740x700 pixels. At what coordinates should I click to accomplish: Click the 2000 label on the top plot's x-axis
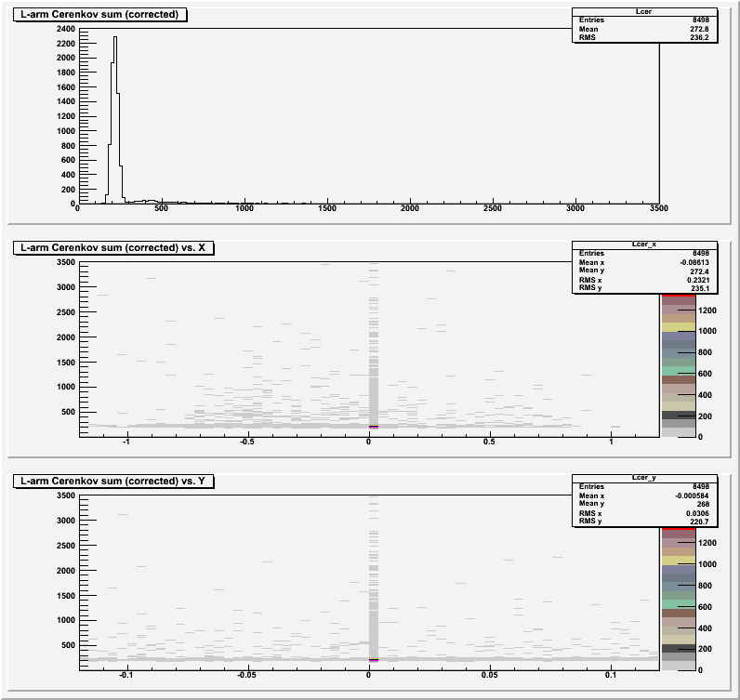coord(410,208)
